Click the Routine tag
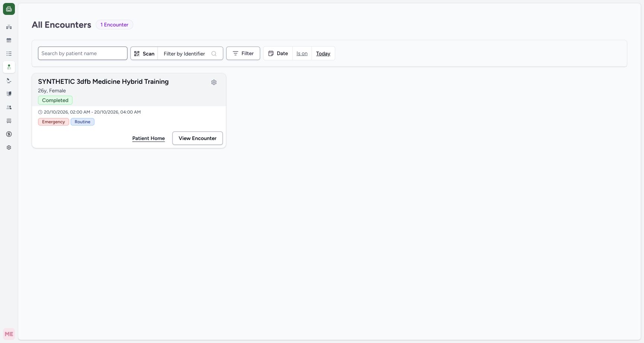 [x=82, y=122]
